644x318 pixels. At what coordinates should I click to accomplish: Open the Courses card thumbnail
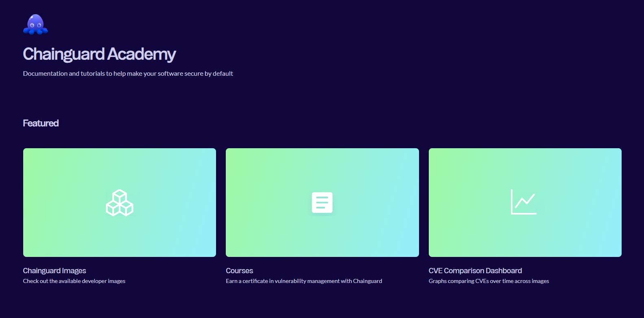[x=322, y=202]
